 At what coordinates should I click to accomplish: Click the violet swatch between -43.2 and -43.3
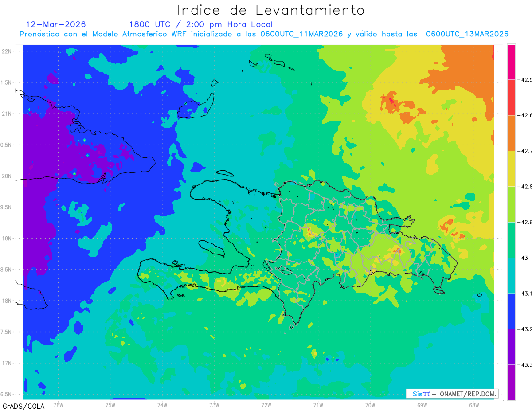click(511, 347)
